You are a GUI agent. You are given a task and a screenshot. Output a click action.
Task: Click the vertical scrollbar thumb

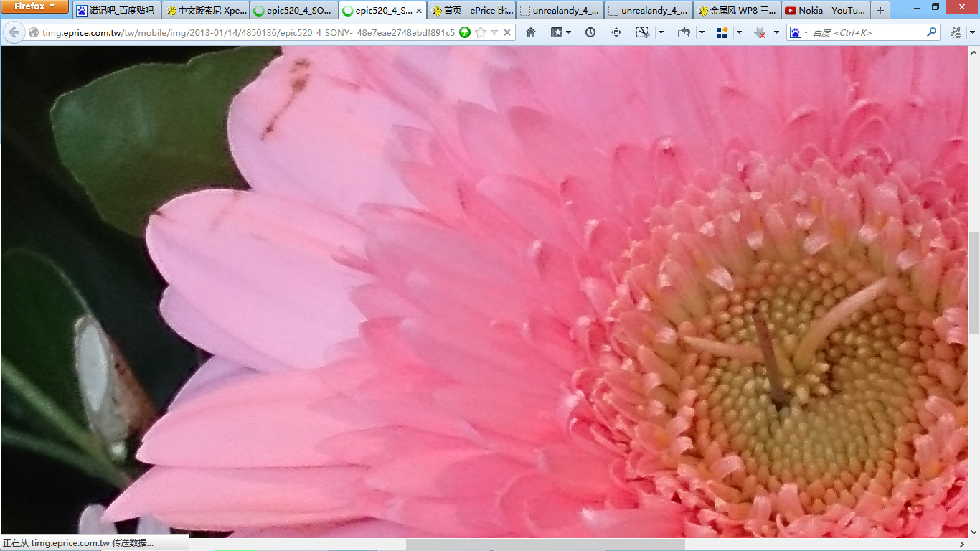coord(974,281)
